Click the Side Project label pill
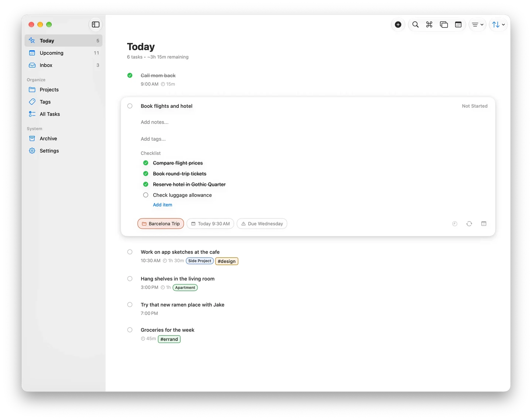The height and width of the screenshot is (420, 532). click(x=199, y=261)
